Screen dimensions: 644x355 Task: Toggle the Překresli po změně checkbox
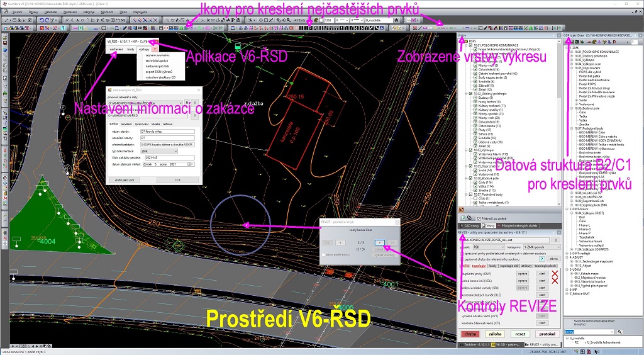tap(479, 218)
